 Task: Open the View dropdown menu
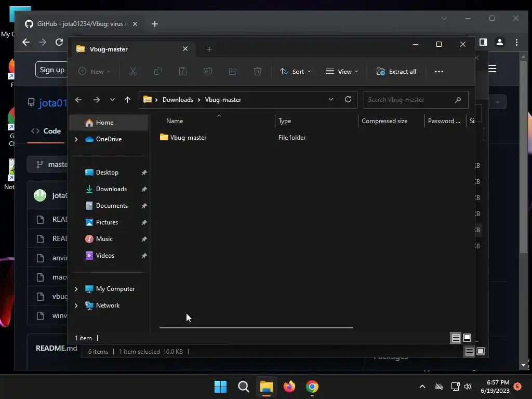pyautogui.click(x=342, y=72)
